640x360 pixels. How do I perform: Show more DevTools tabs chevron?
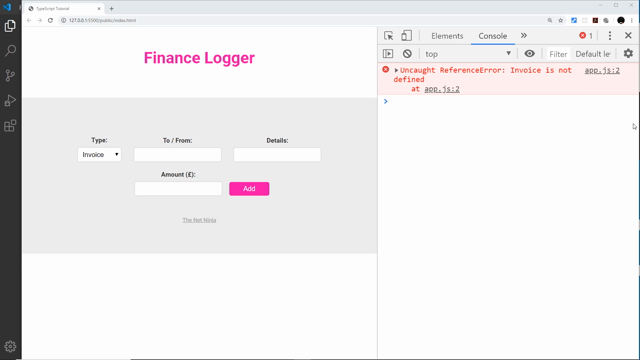tap(524, 36)
